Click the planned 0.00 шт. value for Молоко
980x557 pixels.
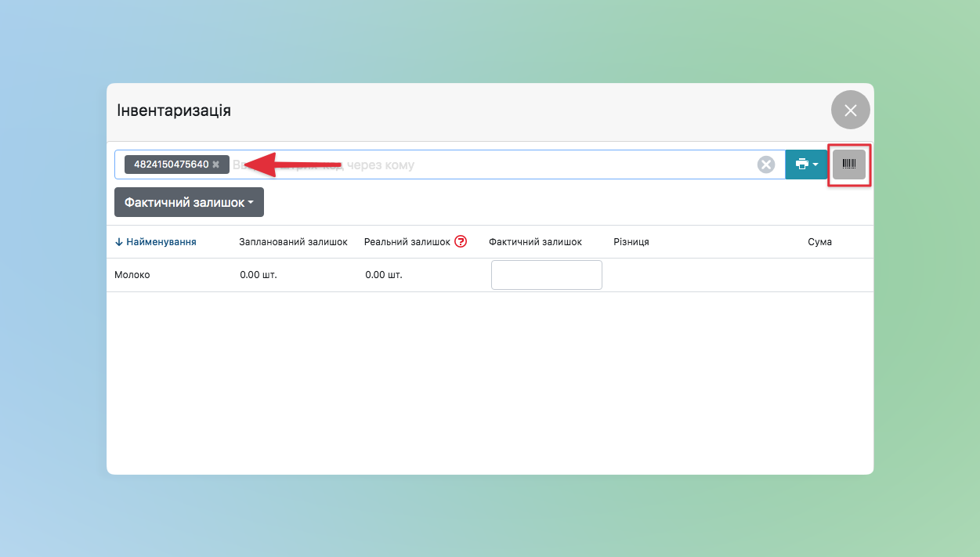[259, 276]
